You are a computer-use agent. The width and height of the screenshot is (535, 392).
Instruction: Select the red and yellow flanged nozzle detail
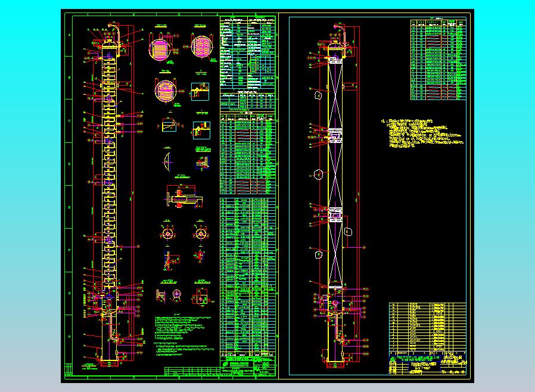(184, 197)
